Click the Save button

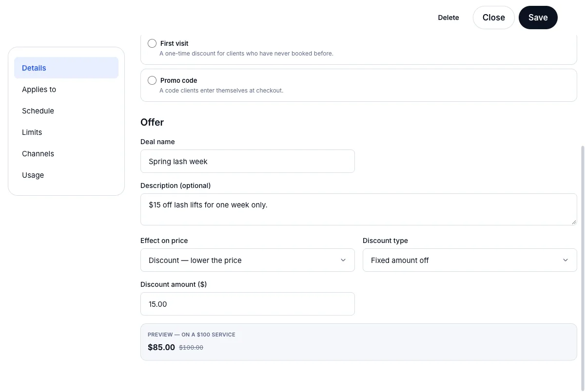(538, 18)
